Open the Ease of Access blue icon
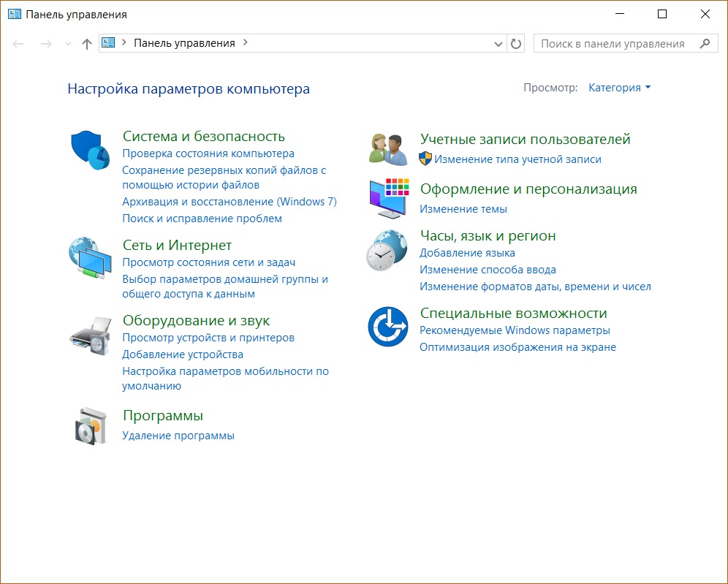 click(x=387, y=327)
